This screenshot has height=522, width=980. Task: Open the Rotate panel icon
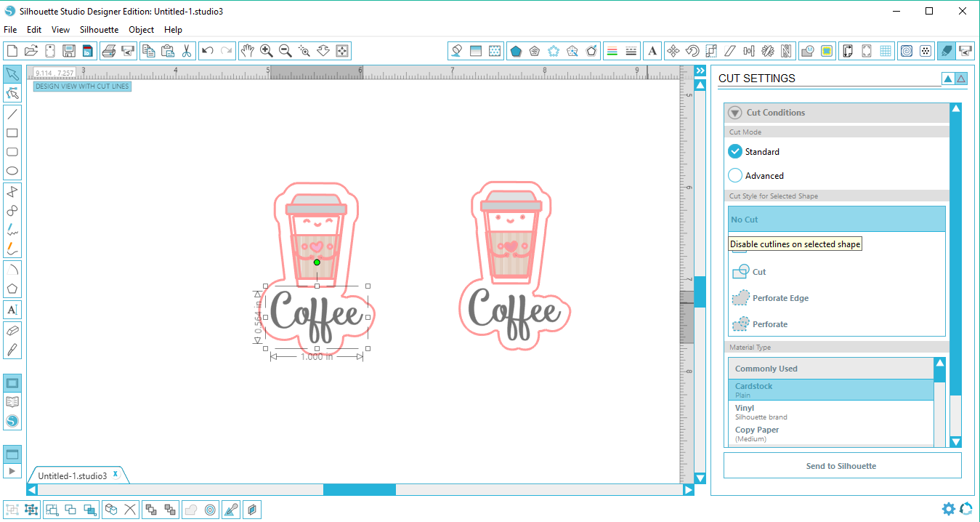point(692,51)
